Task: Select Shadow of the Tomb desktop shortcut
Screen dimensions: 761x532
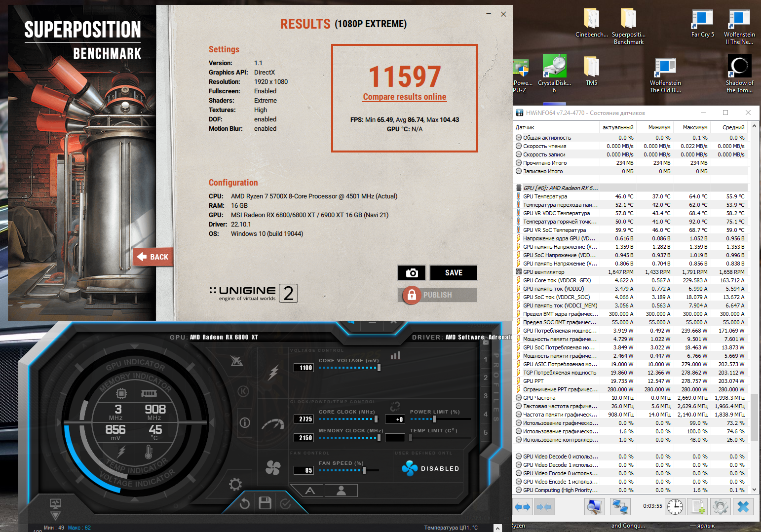Action: pyautogui.click(x=739, y=74)
